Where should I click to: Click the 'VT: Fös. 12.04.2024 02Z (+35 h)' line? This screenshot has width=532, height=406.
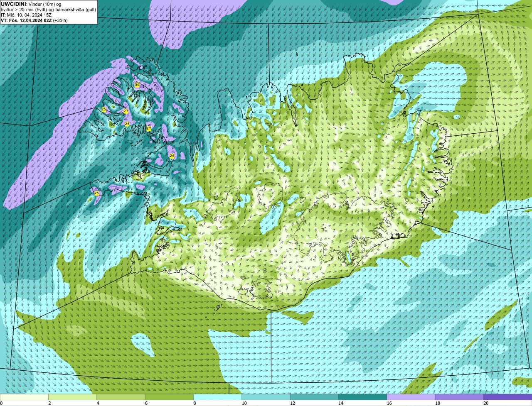[x=34, y=20]
